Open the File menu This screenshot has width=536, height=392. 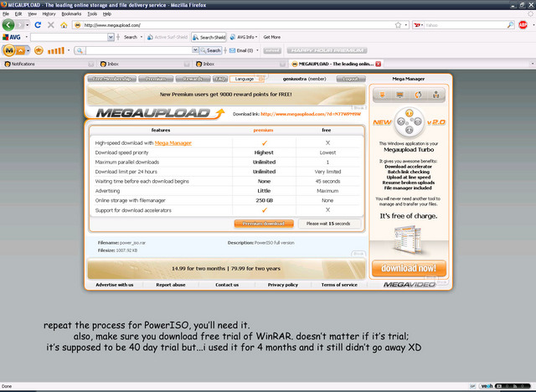pyautogui.click(x=6, y=14)
